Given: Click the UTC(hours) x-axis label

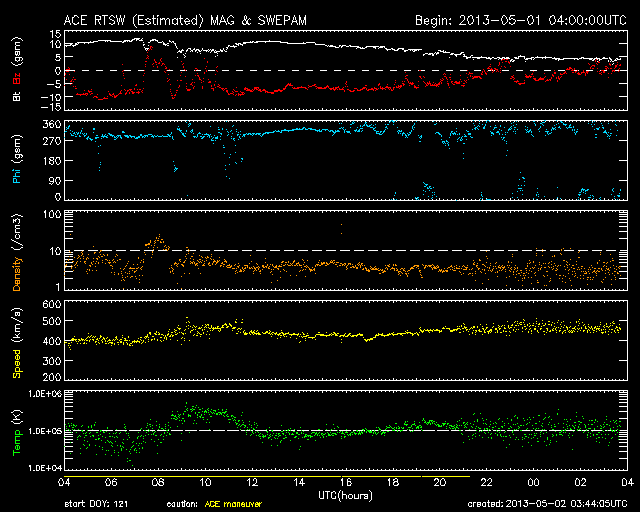Looking at the screenshot, I should (x=344, y=492).
